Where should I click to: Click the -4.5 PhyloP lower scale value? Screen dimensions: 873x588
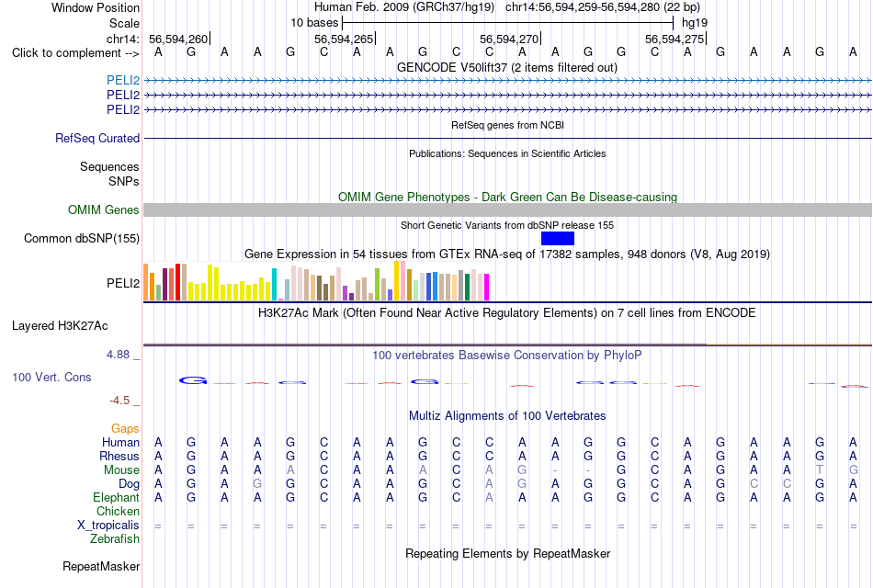tap(119, 401)
